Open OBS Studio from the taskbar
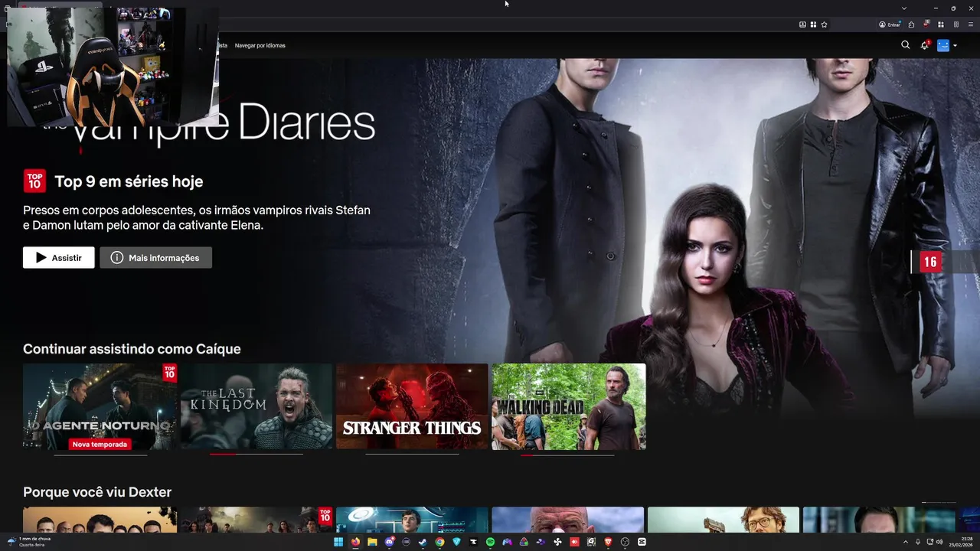 coord(625,542)
